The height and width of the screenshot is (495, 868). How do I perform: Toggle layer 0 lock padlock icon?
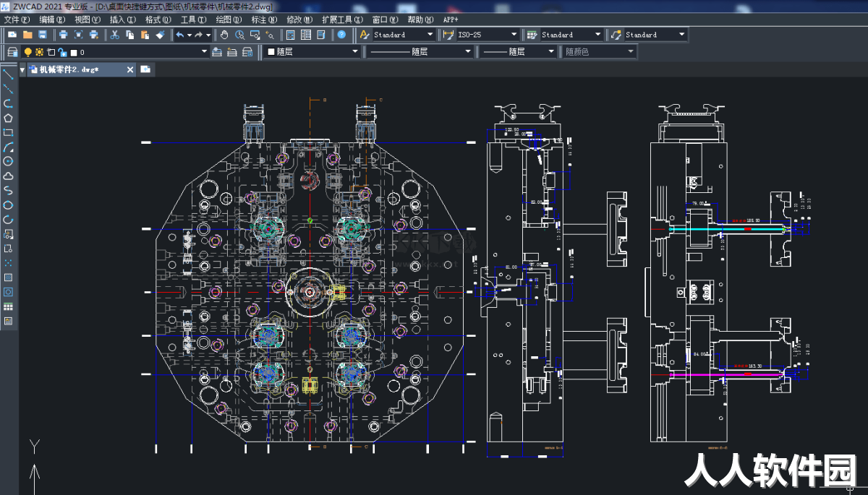(x=62, y=52)
